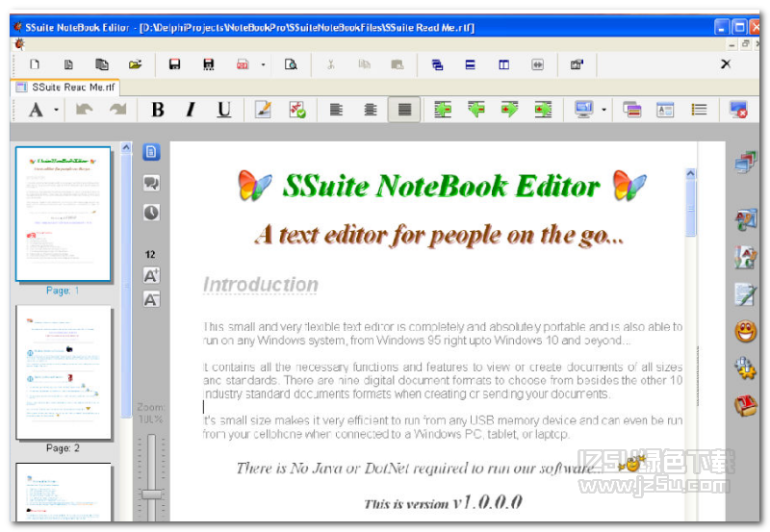Click the Cut scissors icon
This screenshot has height=532, width=770.
tap(330, 64)
